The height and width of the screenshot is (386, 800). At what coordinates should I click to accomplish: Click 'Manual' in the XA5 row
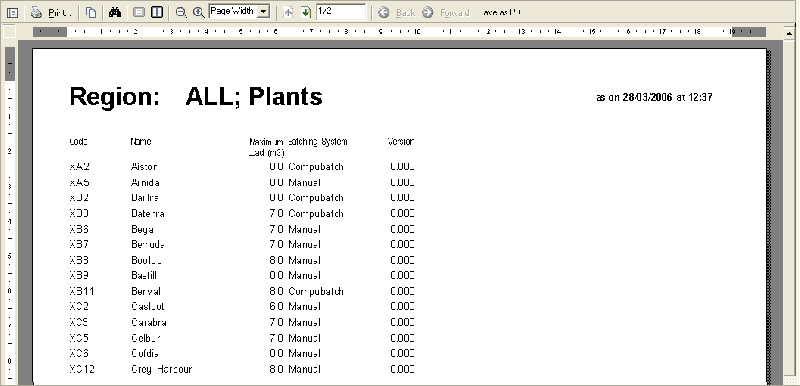tap(305, 183)
